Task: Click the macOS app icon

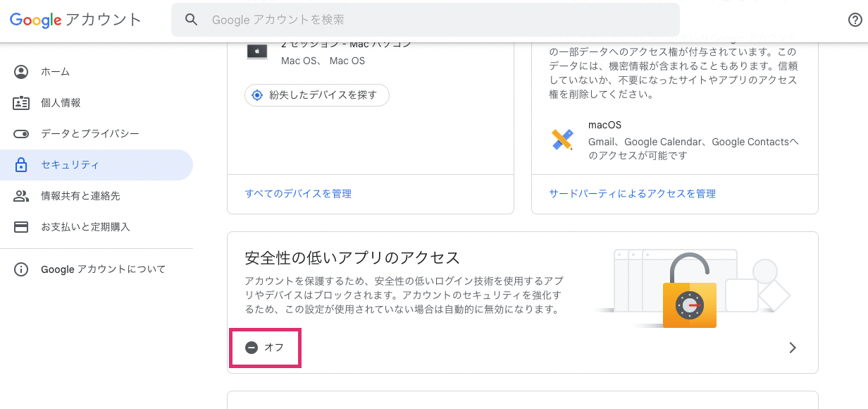Action: click(562, 140)
